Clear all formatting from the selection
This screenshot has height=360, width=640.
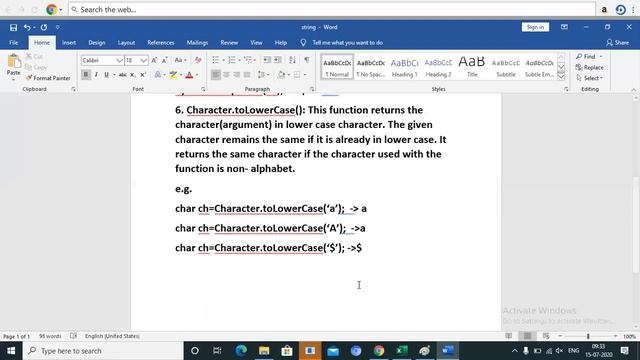click(x=198, y=60)
